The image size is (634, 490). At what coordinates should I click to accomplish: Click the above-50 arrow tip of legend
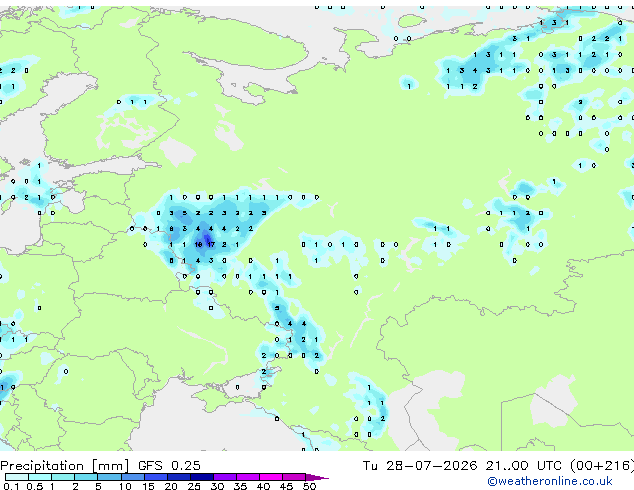point(317,477)
